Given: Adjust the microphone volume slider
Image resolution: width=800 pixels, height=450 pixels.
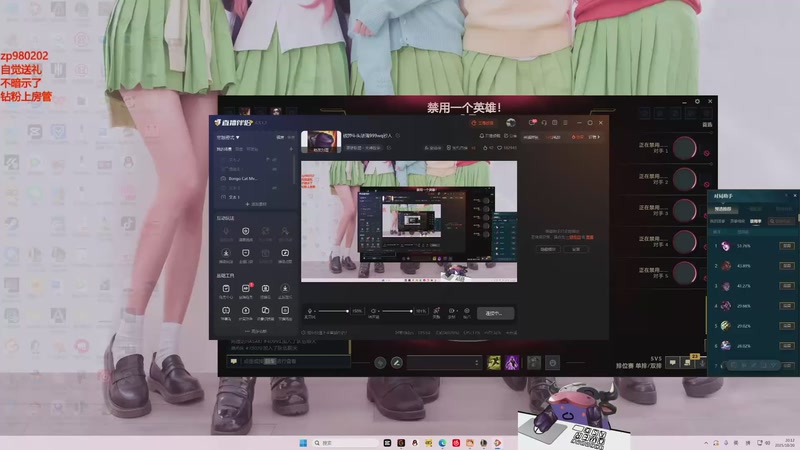Looking at the screenshot, I should tap(333, 311).
